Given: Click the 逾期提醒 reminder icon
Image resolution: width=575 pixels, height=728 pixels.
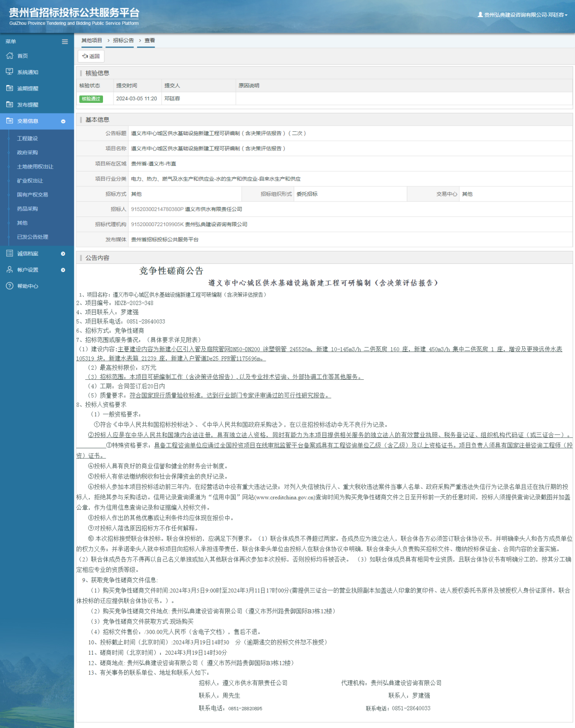Looking at the screenshot, I should pyautogui.click(x=10, y=88).
